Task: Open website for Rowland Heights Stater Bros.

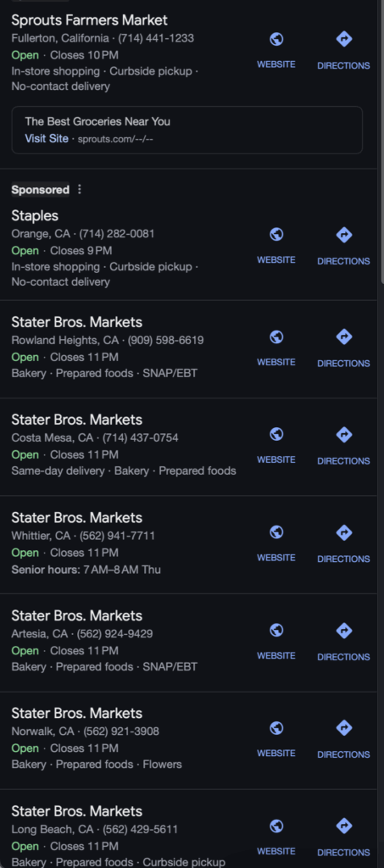Action: [276, 348]
